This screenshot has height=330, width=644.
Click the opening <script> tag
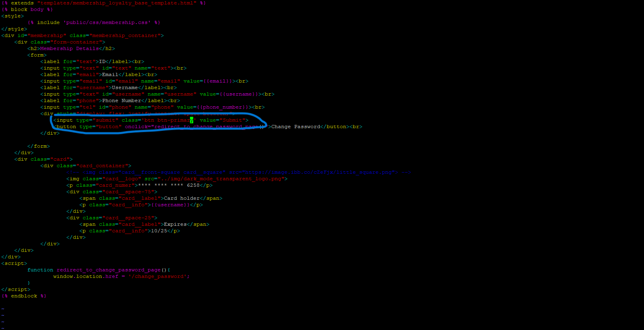14,263
